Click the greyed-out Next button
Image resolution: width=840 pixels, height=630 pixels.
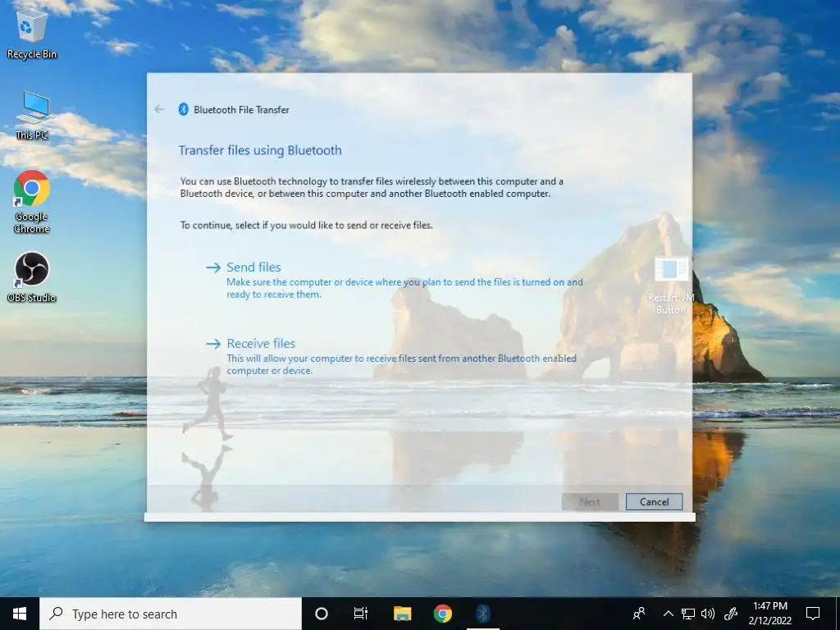click(x=590, y=502)
